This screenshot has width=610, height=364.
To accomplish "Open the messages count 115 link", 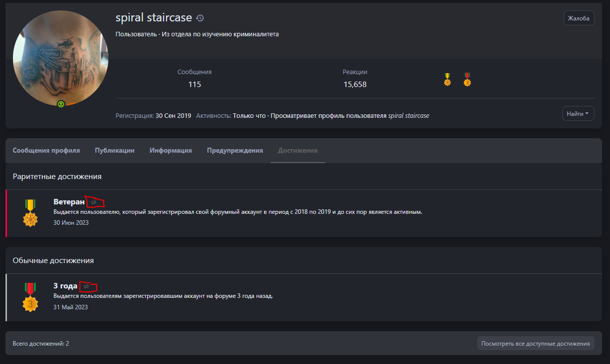I will pos(194,85).
